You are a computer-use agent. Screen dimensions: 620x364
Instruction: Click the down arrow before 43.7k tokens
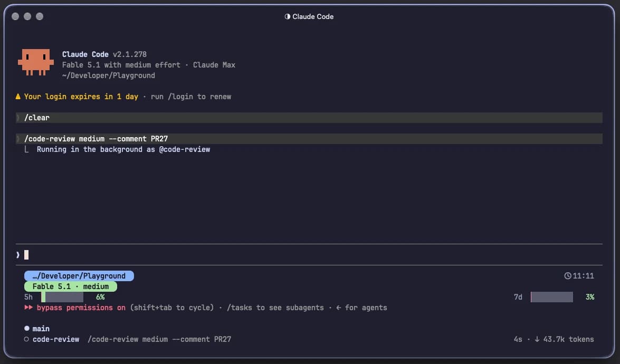point(537,339)
